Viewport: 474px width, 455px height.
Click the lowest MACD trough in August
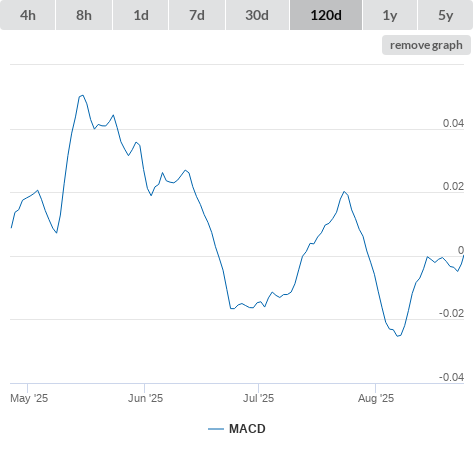[x=398, y=336]
